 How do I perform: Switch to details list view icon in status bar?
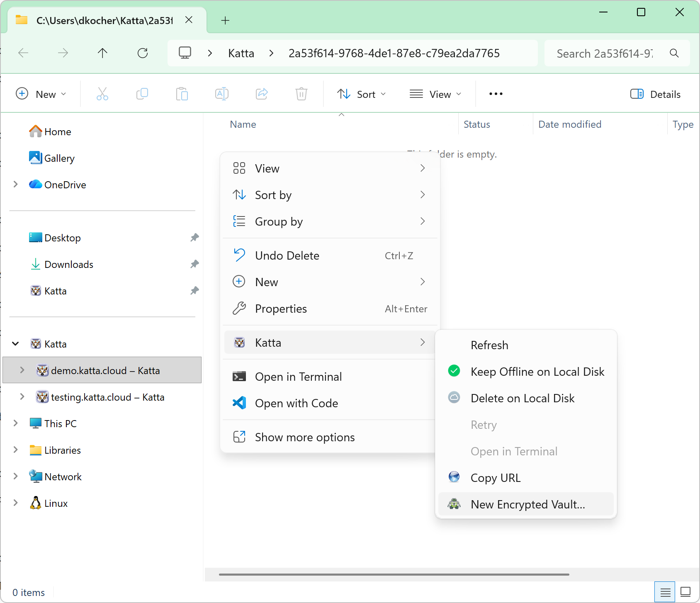click(x=665, y=592)
